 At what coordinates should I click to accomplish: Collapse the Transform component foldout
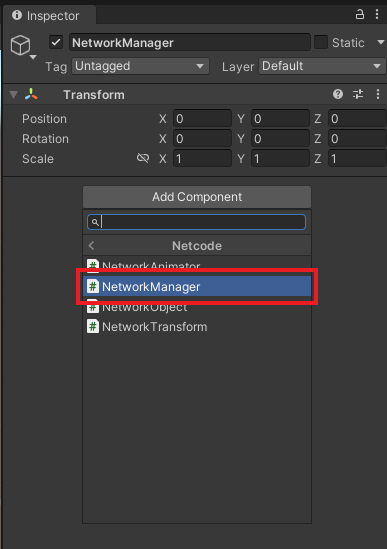pos(14,95)
